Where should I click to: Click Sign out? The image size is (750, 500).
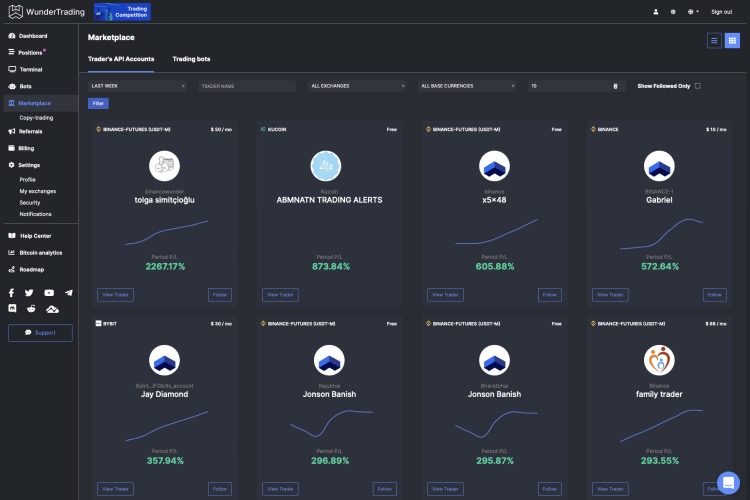point(721,12)
